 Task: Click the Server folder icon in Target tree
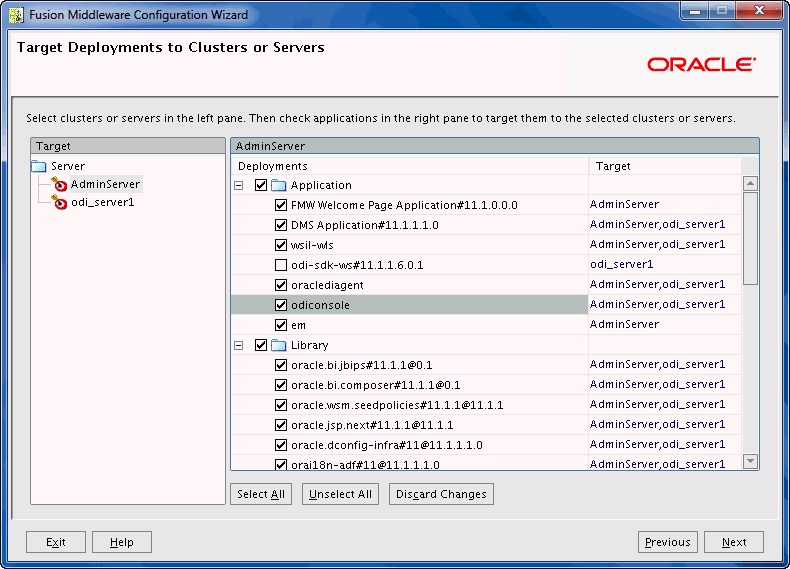click(39, 166)
